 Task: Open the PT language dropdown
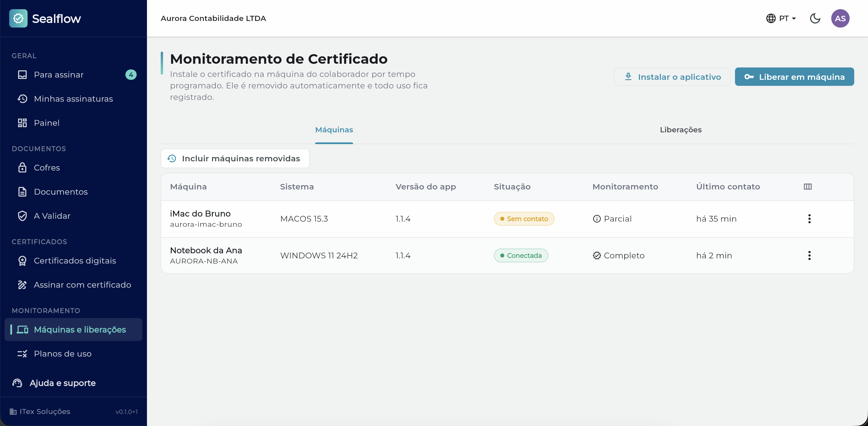tap(781, 18)
